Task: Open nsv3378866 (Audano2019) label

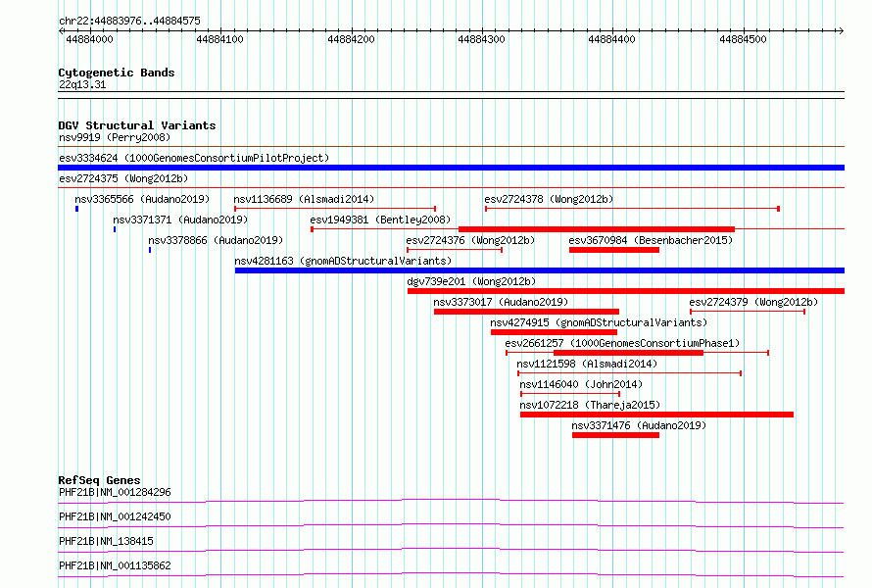Action: pyautogui.click(x=216, y=240)
